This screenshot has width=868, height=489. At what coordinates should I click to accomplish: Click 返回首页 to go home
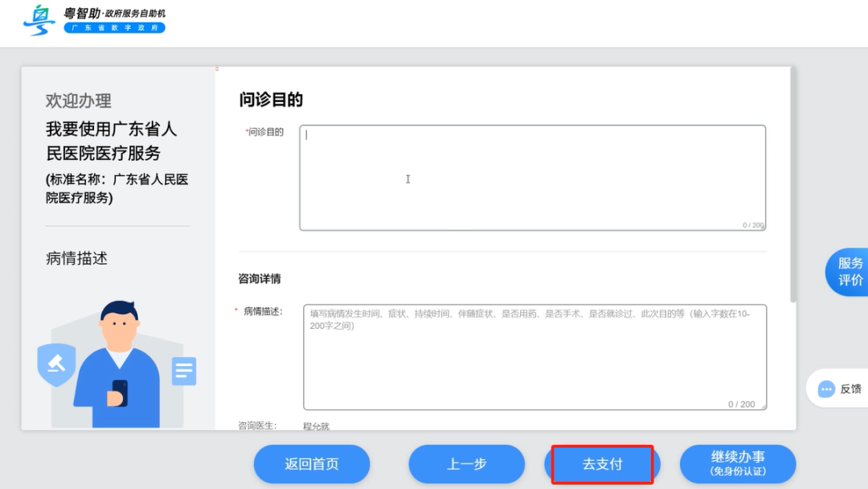coord(312,464)
